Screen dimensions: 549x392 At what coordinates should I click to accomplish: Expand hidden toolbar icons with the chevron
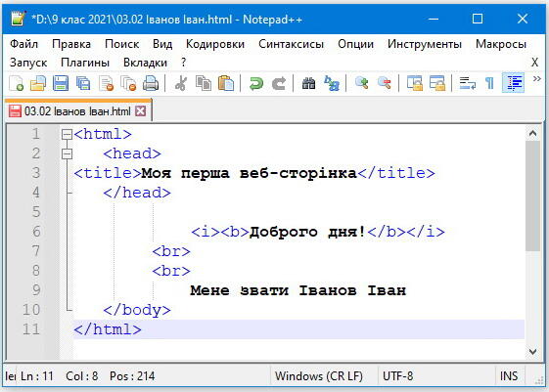click(536, 79)
